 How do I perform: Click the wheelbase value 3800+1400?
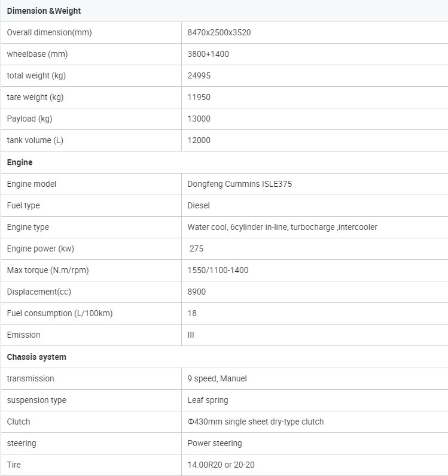click(208, 54)
